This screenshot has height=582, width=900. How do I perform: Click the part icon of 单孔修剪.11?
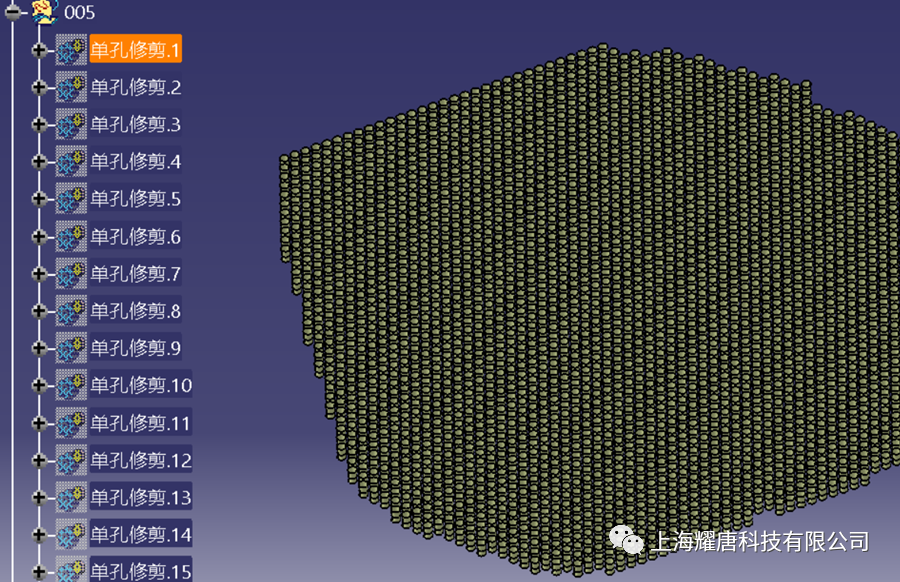coord(71,423)
